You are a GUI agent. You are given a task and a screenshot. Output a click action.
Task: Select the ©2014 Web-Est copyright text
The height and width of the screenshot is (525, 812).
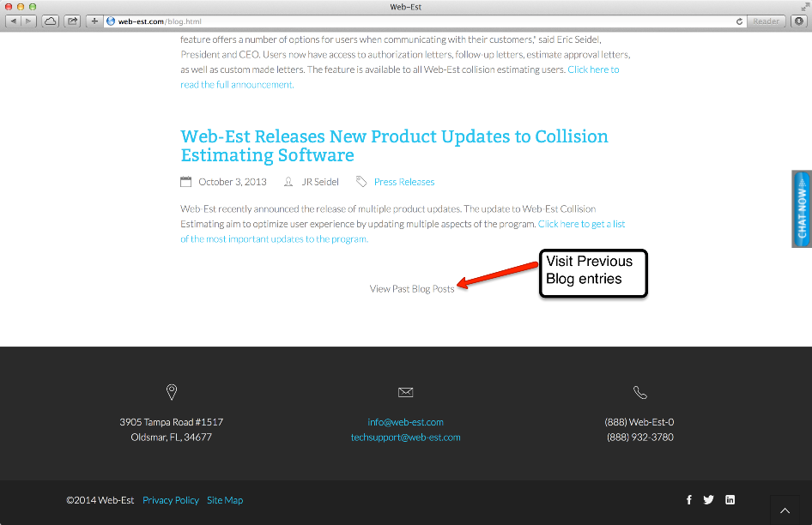pos(100,500)
